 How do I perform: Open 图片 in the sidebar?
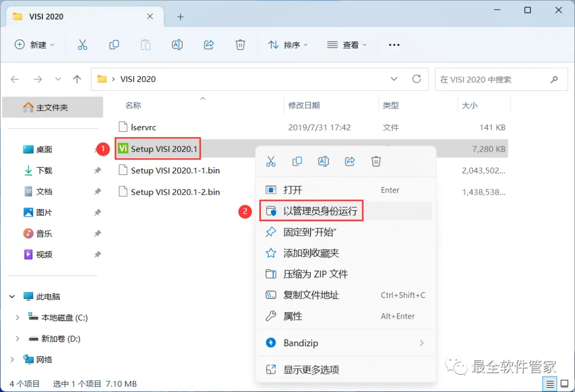tap(44, 212)
